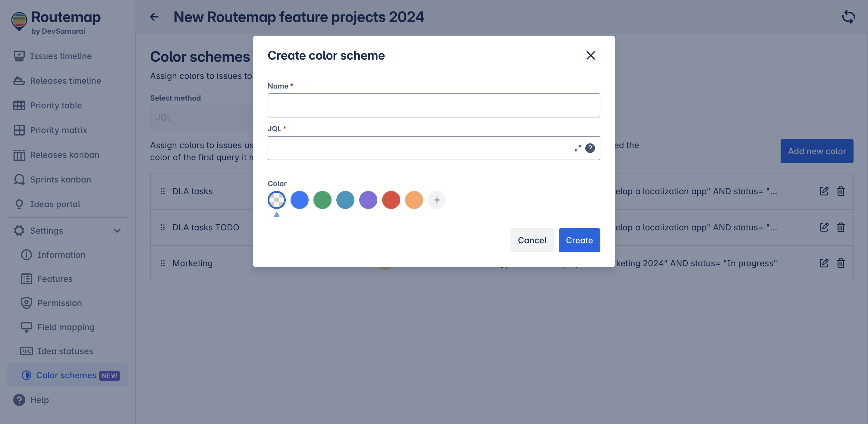Delete the DLA tasks TODO scheme
The width and height of the screenshot is (868, 424).
click(841, 227)
